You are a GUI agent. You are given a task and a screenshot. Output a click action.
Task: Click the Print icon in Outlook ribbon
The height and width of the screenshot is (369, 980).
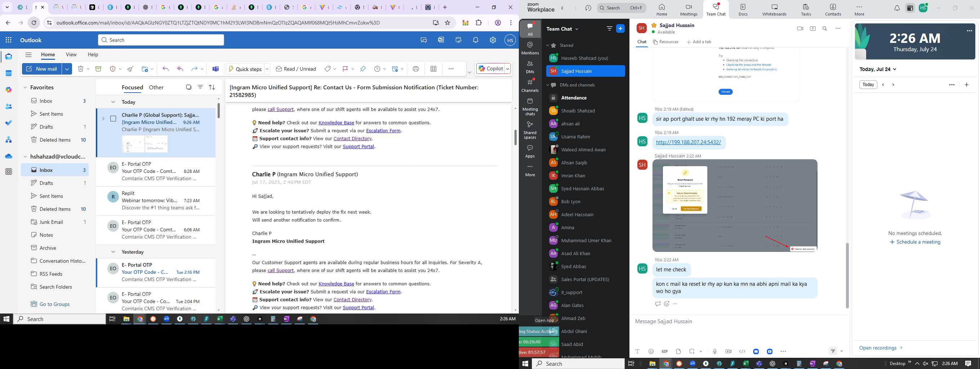point(416,69)
